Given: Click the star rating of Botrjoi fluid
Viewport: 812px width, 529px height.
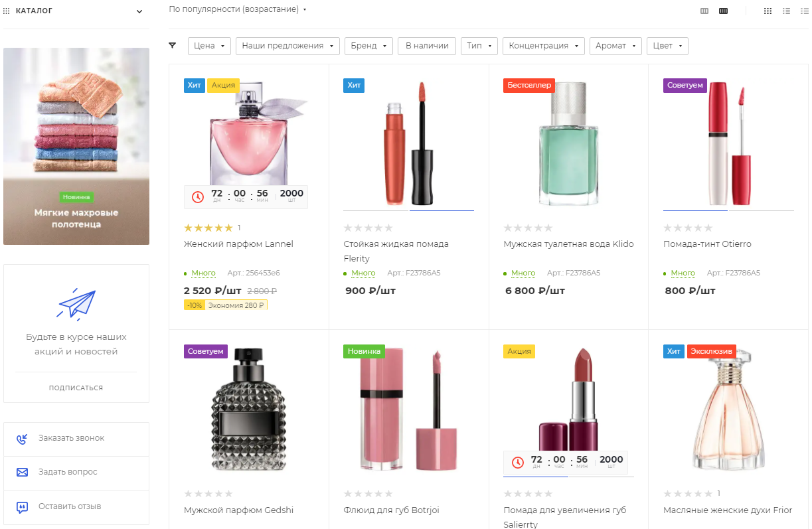Looking at the screenshot, I should coord(368,494).
